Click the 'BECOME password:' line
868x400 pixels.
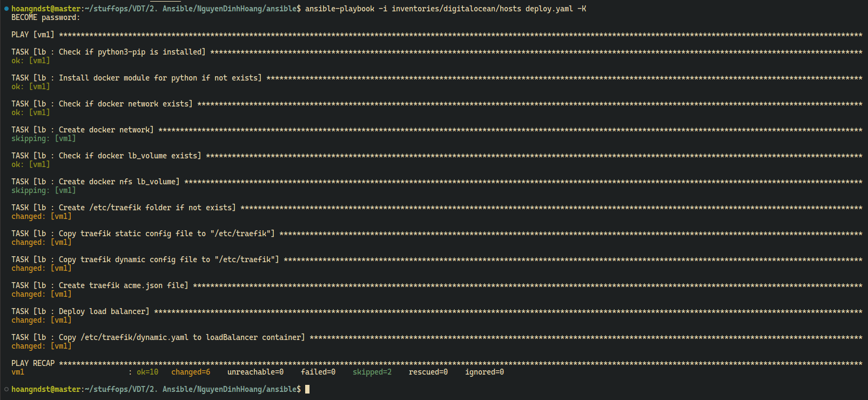click(x=45, y=17)
